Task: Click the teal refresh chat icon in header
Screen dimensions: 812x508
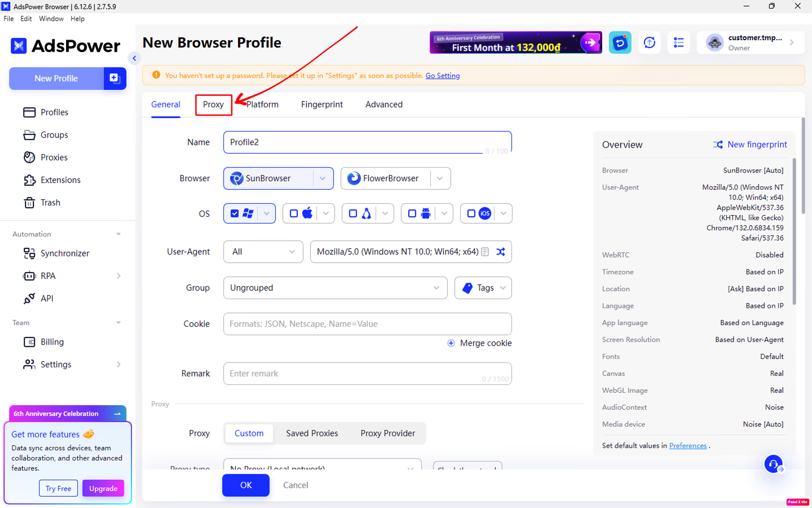Action: pos(620,43)
